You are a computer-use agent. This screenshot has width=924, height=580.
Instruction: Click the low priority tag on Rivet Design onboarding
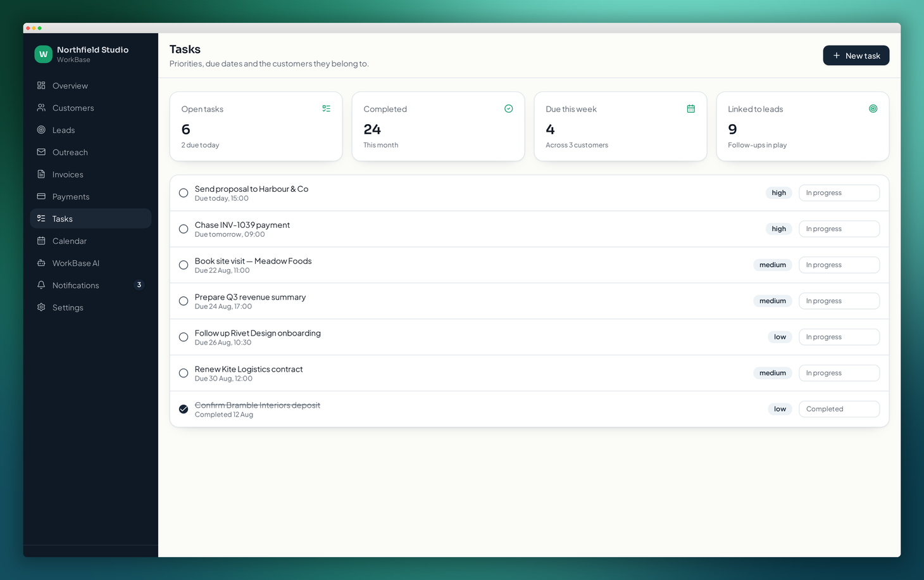(780, 337)
